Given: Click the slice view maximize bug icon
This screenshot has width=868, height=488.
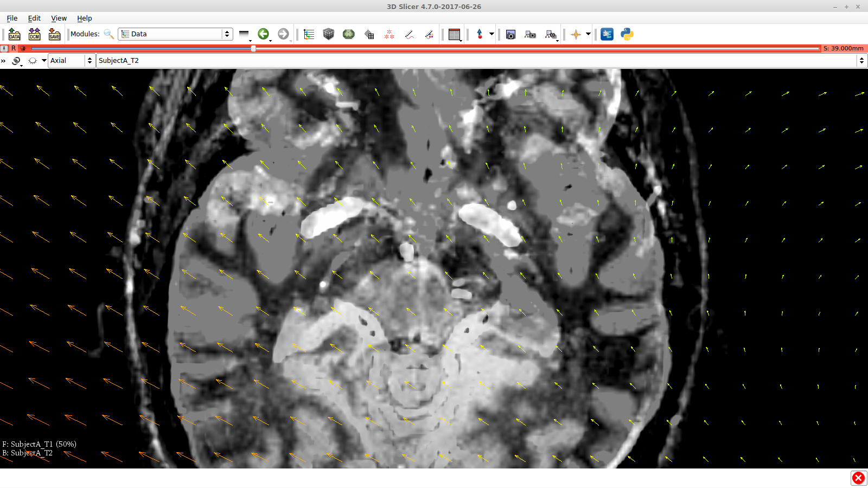Looking at the screenshot, I should pyautogui.click(x=23, y=48).
